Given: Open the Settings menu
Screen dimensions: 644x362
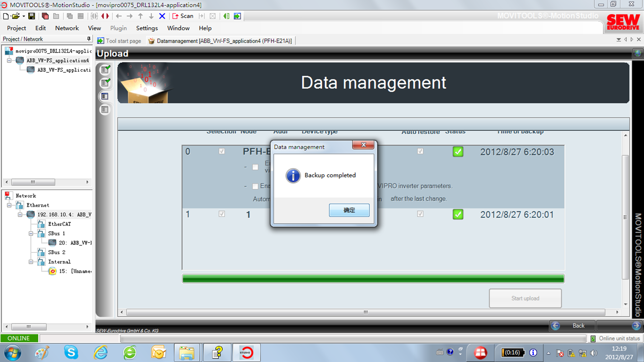Looking at the screenshot, I should 146,28.
